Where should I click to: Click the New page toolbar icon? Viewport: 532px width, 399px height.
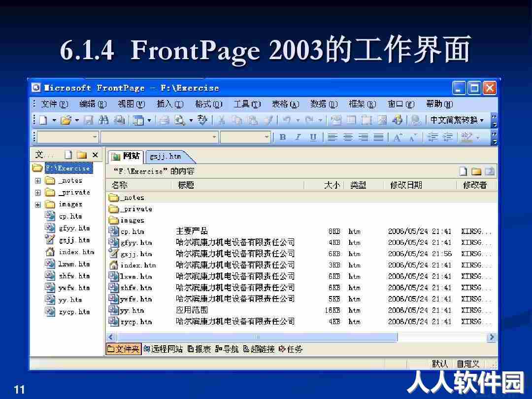43,120
